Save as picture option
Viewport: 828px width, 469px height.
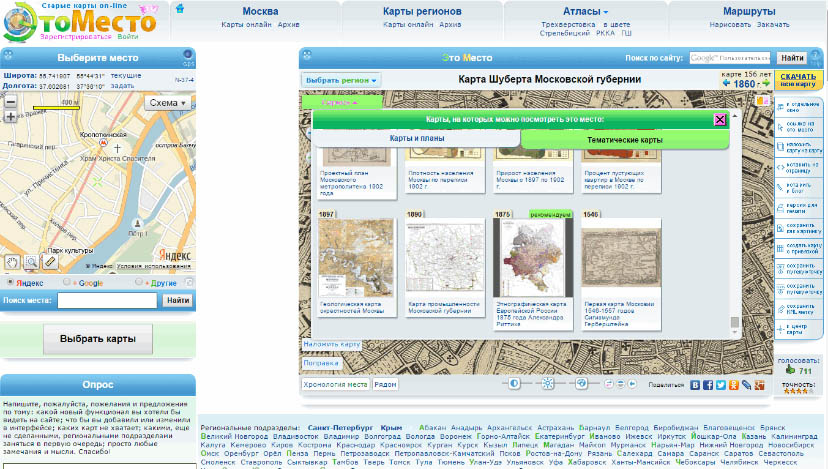click(x=798, y=228)
